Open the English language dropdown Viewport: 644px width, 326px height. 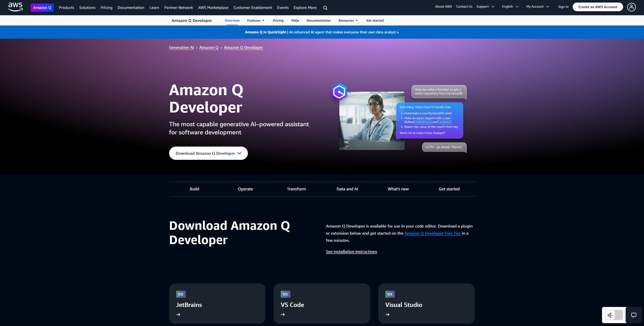coord(510,6)
